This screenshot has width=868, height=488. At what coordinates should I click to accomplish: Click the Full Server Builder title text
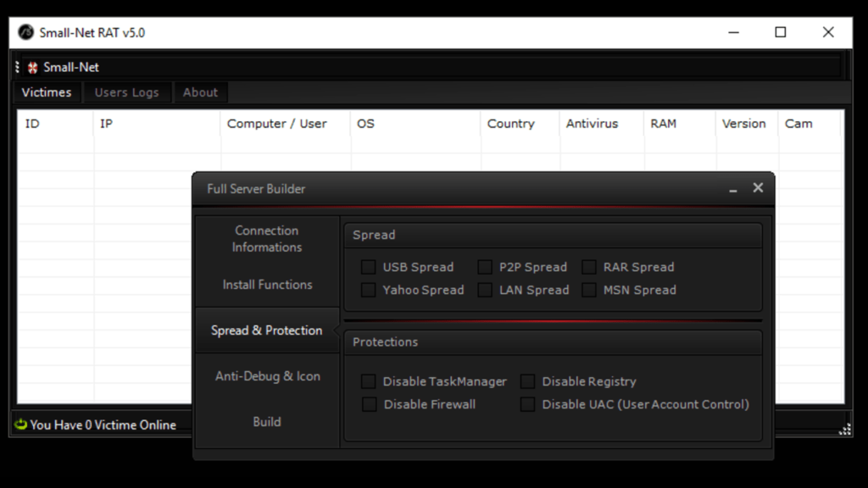[x=256, y=189]
